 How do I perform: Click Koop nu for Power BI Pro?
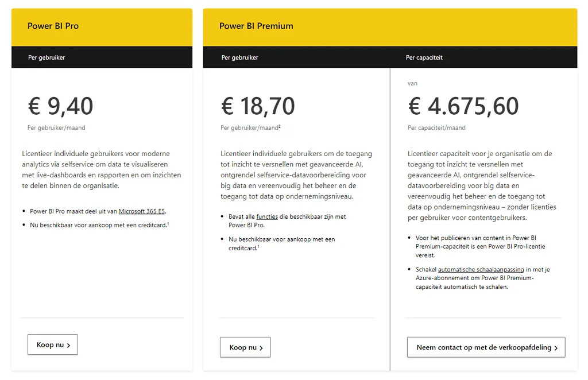52,344
